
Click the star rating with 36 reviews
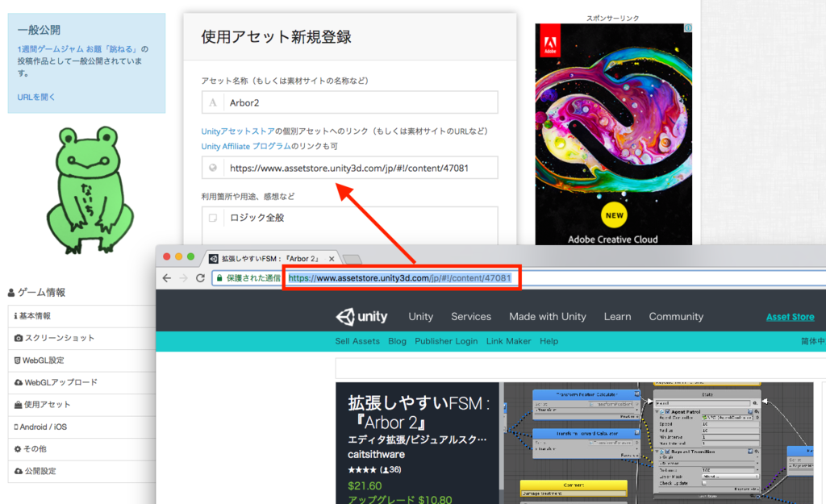pyautogui.click(x=374, y=469)
